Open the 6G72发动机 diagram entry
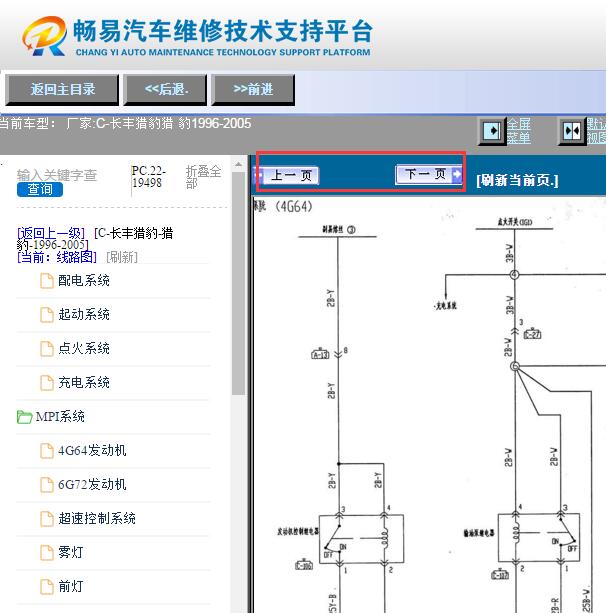Image resolution: width=606 pixels, height=613 pixels. [x=92, y=484]
